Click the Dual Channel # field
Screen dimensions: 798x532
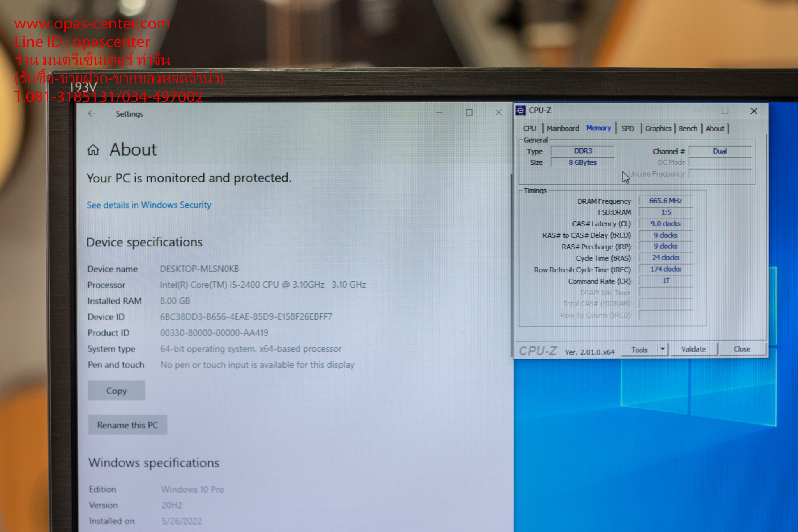tap(720, 151)
